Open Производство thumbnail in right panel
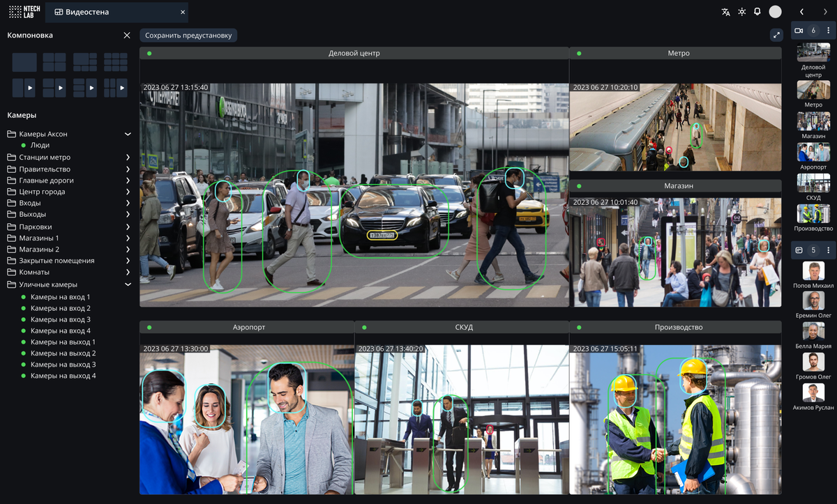This screenshot has width=837, height=504. point(813,213)
